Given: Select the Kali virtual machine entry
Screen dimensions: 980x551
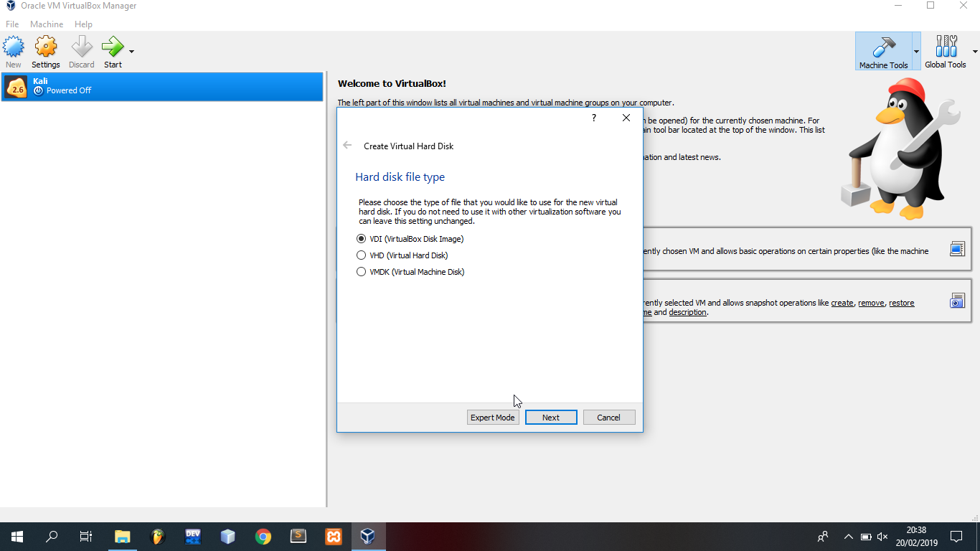Looking at the screenshot, I should (x=162, y=87).
